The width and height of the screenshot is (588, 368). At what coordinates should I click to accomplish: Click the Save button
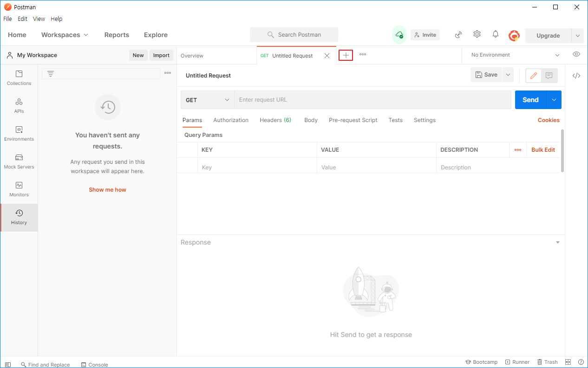pyautogui.click(x=486, y=75)
